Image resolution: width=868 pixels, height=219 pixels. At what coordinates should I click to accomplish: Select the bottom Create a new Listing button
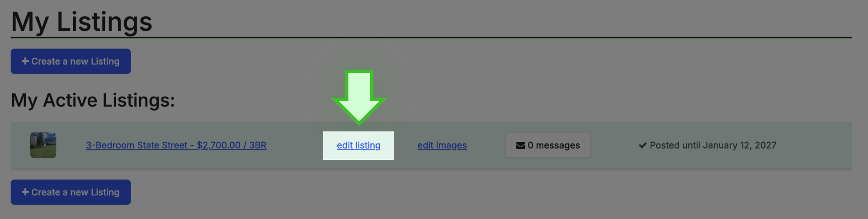71,192
